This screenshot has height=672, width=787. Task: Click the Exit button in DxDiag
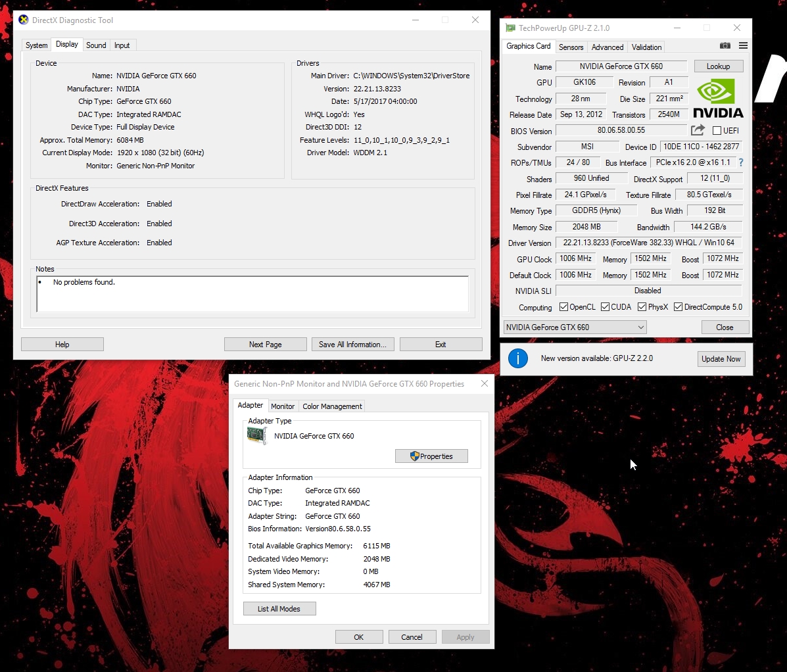(x=441, y=345)
